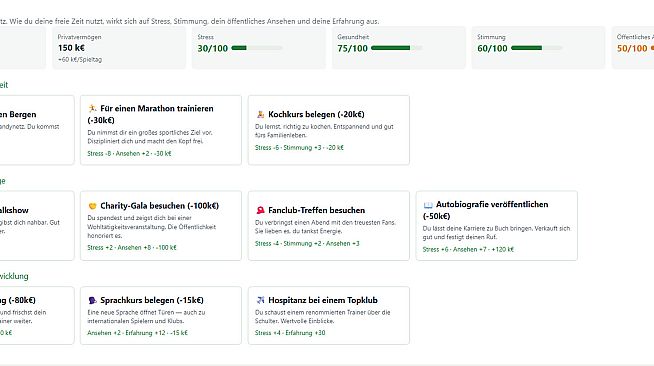Select 'Fanclub-Treffen besuchen' card
The height and width of the screenshot is (366, 654).
(329, 226)
